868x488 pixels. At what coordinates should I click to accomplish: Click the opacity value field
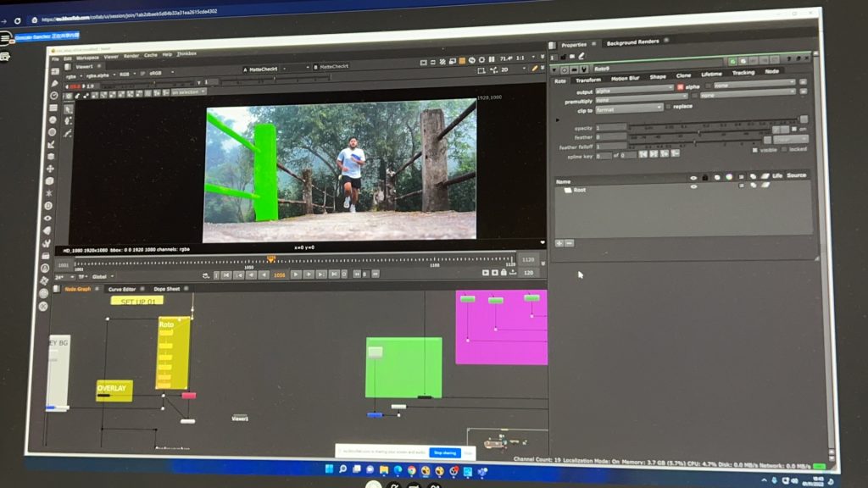pos(610,128)
